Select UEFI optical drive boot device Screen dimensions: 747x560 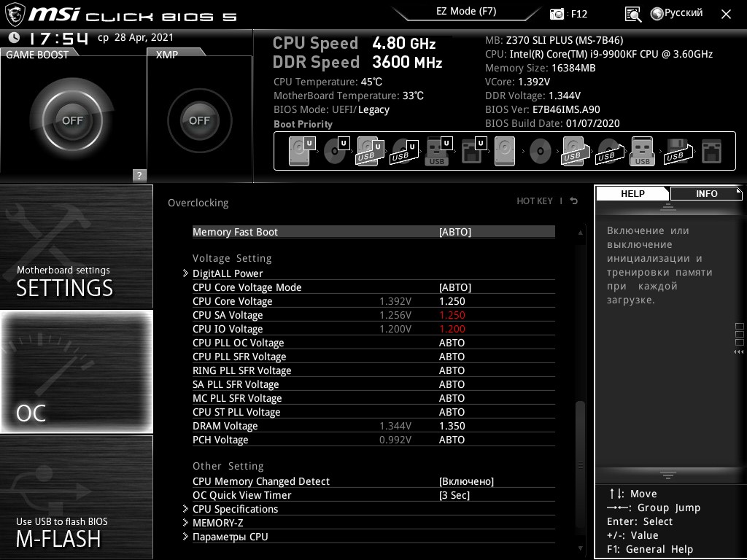click(336, 151)
